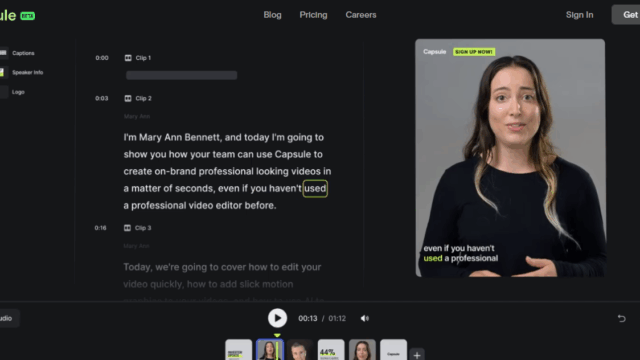
Task: Open the Careers link
Action: 361,15
